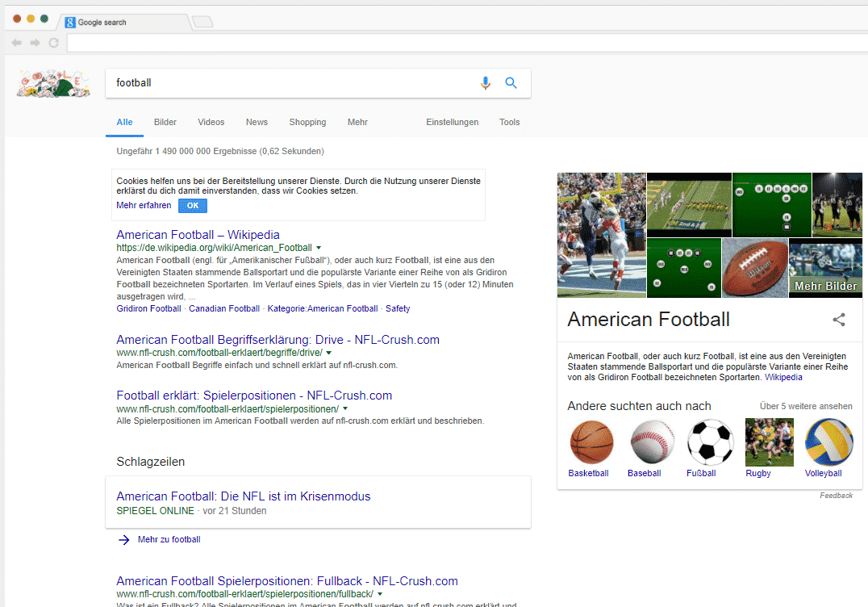Open a new tab with the tab button

coord(202,22)
